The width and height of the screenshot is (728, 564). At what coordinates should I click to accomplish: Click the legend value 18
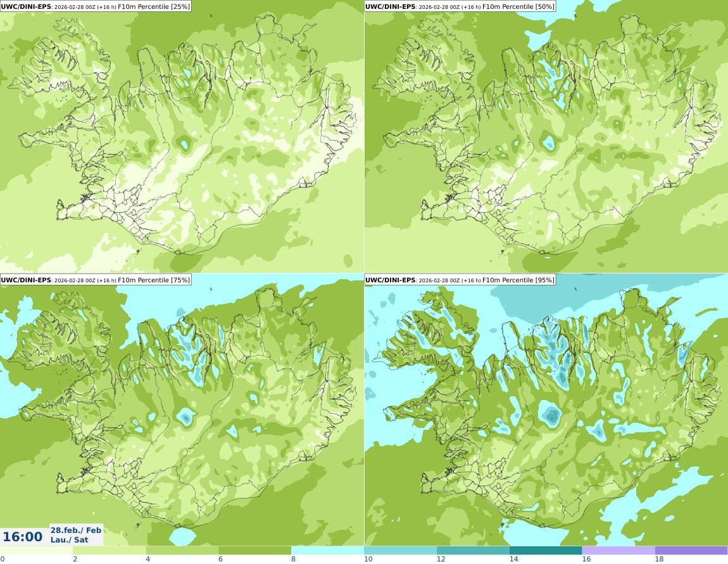pos(659,559)
